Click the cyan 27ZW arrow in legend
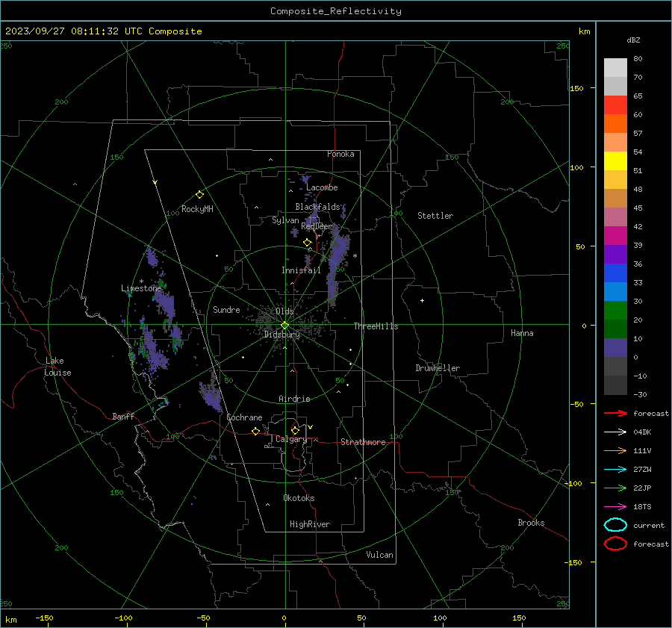 click(615, 470)
